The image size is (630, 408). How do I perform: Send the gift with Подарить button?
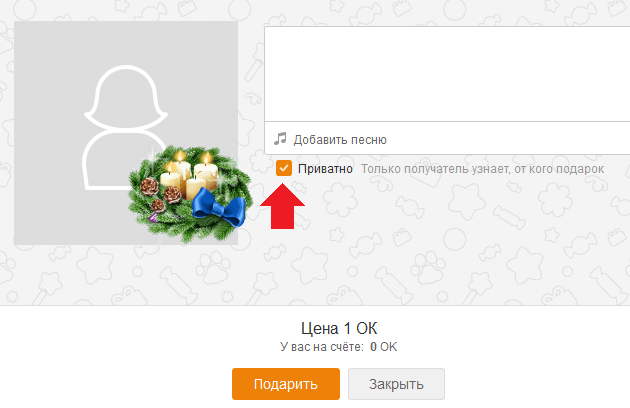coord(286,384)
